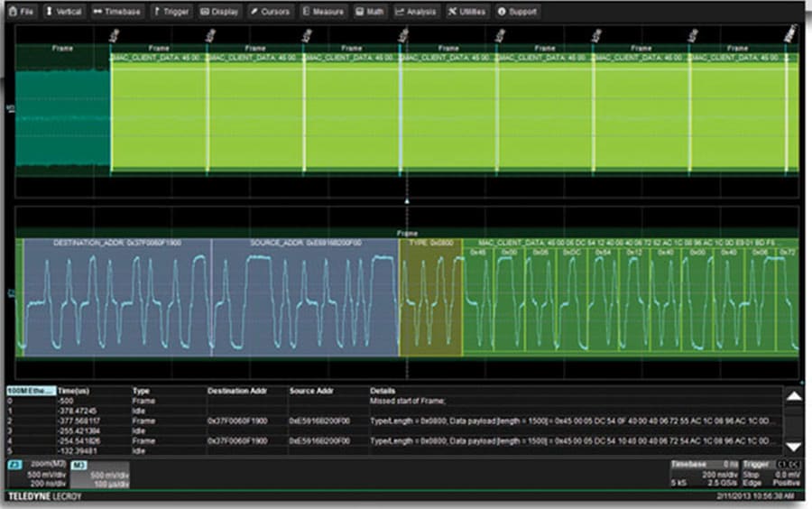Image resolution: width=812 pixels, height=509 pixels.
Task: Open the Vertical menu
Action: [x=64, y=12]
